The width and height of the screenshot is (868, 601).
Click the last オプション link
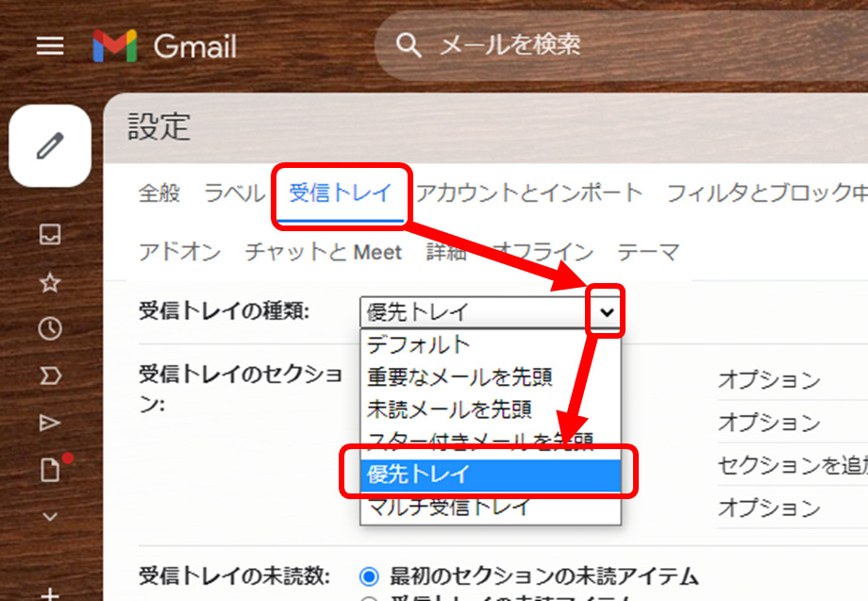tap(769, 508)
